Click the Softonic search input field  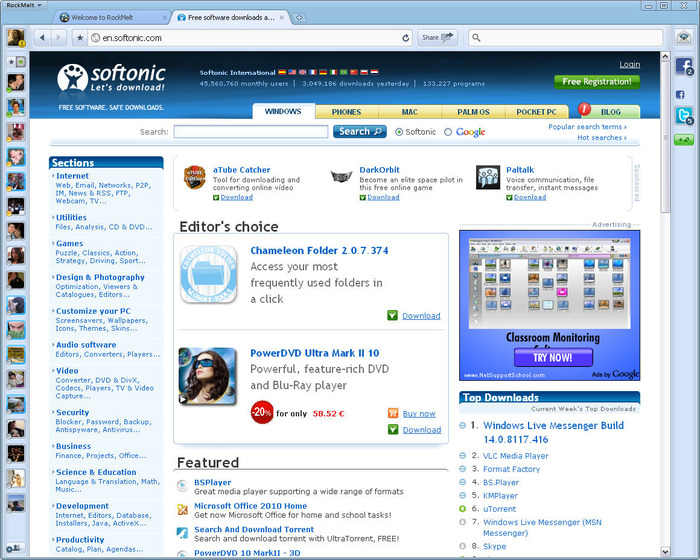point(251,132)
